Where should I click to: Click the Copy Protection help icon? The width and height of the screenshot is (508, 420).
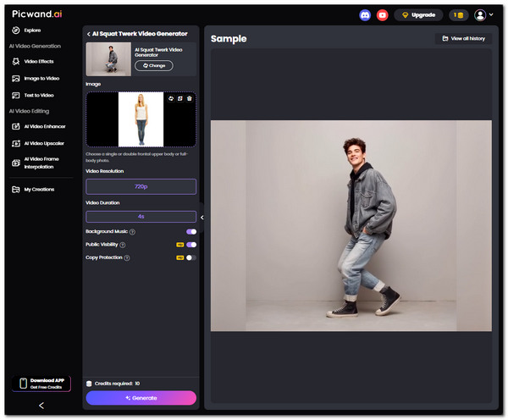[127, 257]
